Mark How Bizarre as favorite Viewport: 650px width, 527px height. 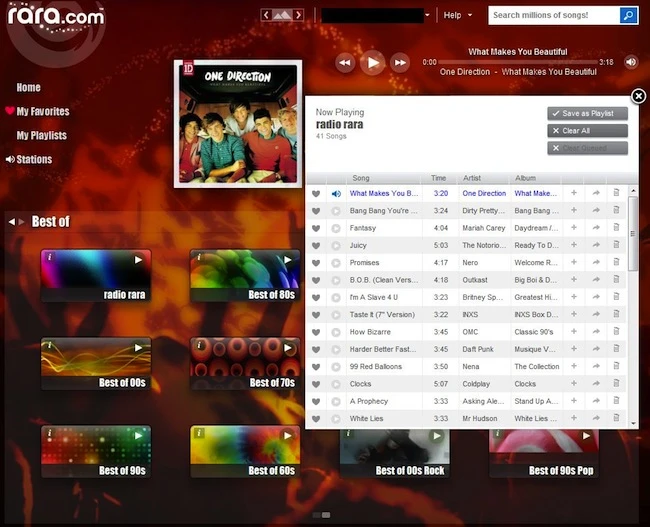point(316,332)
